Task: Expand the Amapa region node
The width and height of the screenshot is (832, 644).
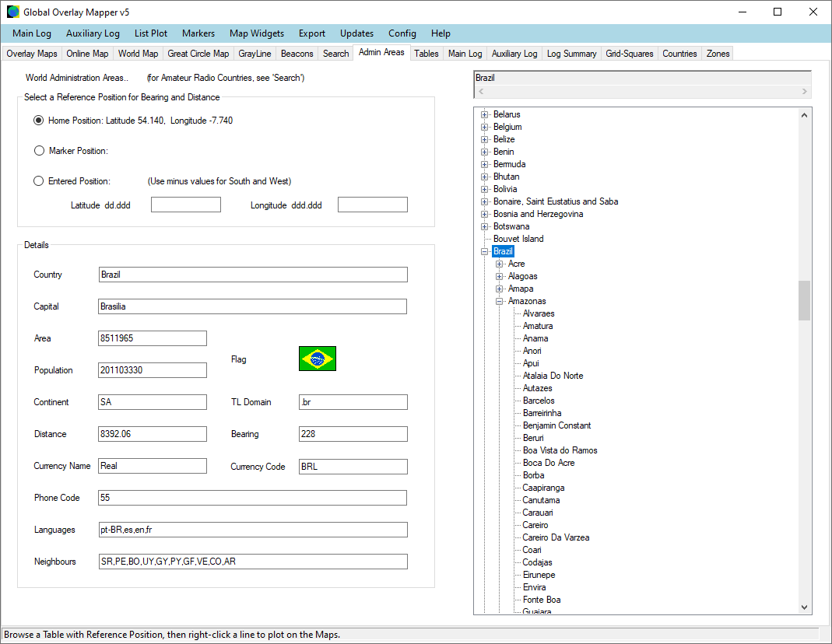Action: 499,289
